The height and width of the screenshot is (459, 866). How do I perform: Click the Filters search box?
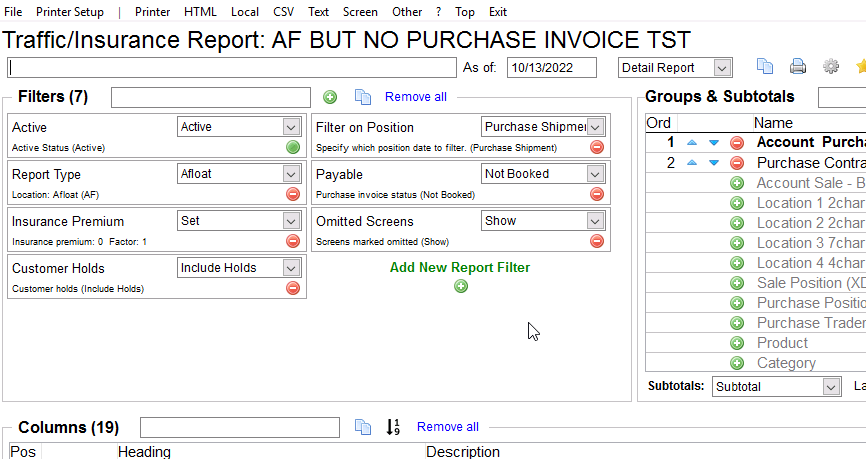pyautogui.click(x=211, y=97)
